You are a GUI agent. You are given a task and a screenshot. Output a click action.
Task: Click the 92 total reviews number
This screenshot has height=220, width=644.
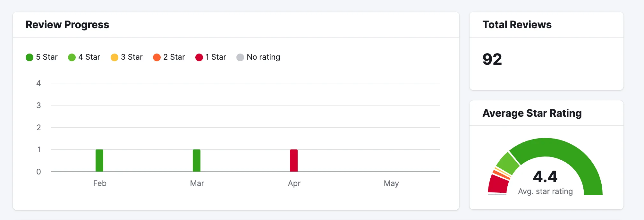492,59
